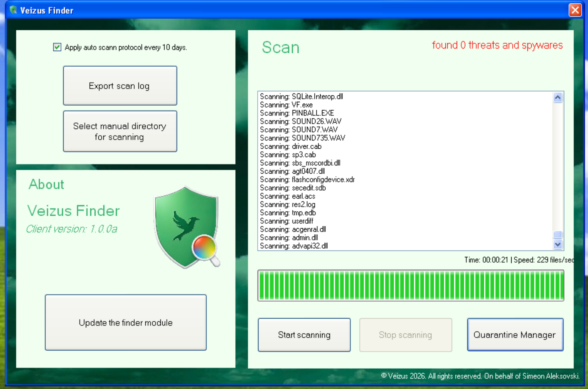Close the Veizus Finder window
This screenshot has height=389, width=588.
pyautogui.click(x=575, y=10)
